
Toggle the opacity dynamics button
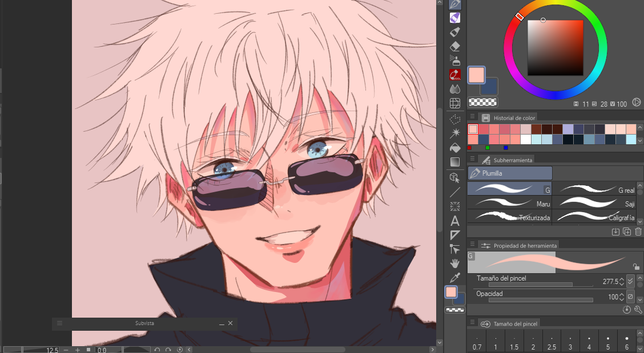tap(630, 297)
